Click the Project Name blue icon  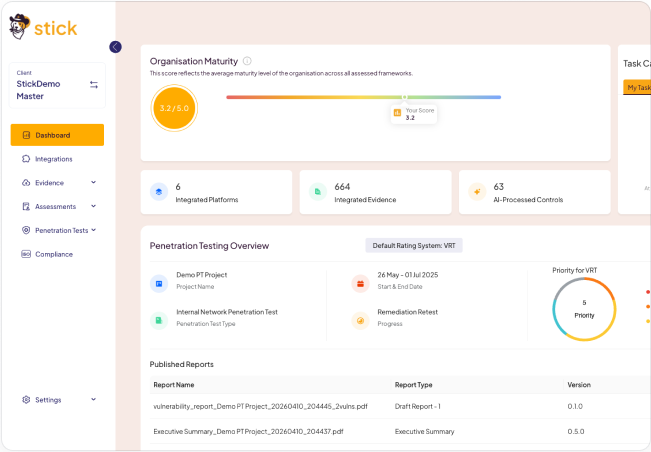[x=159, y=284]
